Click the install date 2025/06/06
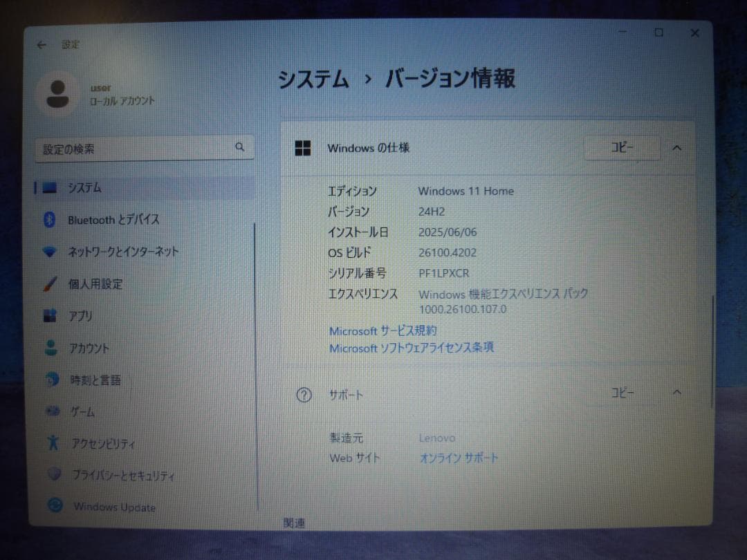 pos(448,232)
